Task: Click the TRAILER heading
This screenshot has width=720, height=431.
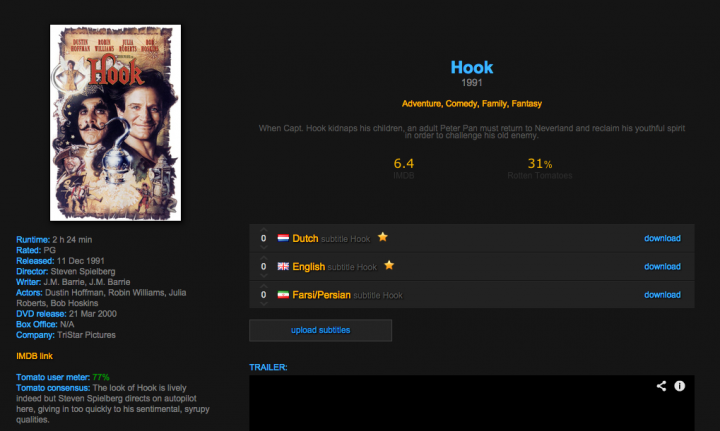Action: pos(268,367)
